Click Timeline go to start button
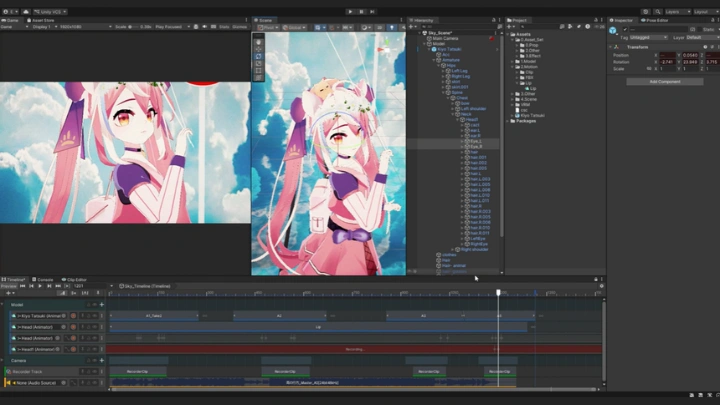Screen dimensions: 720x405 (x=22, y=286)
